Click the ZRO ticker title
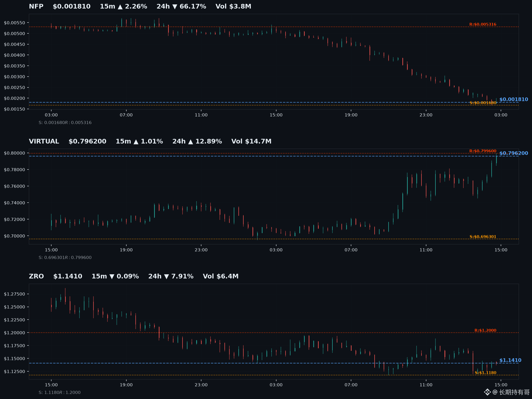532x399 pixels. [x=37, y=276]
